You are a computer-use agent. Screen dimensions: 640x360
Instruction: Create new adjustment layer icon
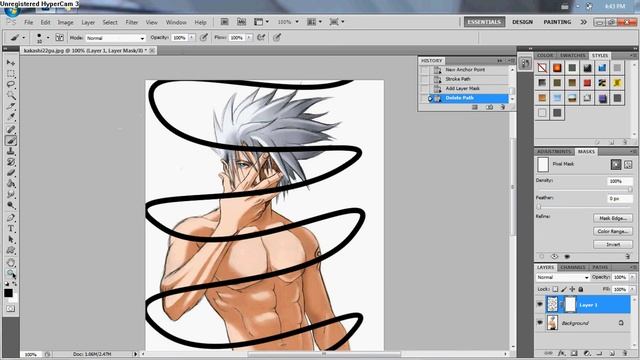tap(587, 353)
